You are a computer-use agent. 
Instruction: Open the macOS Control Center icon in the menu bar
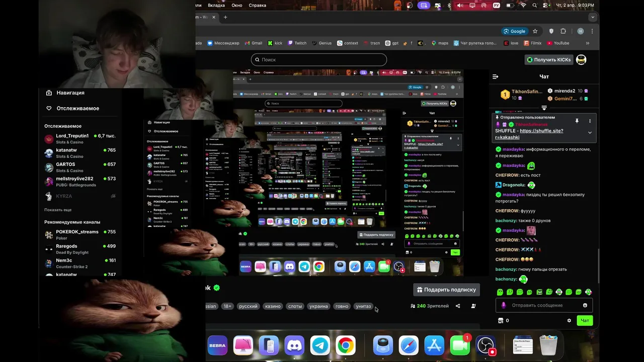pos(546,5)
